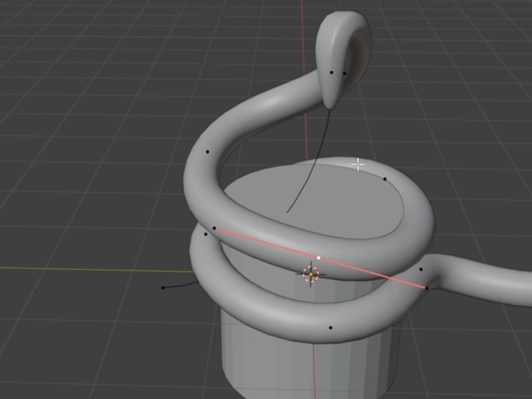The width and height of the screenshot is (532, 399).
Task: Click the 3D cursor at the scene origin
Action: pyautogui.click(x=311, y=274)
